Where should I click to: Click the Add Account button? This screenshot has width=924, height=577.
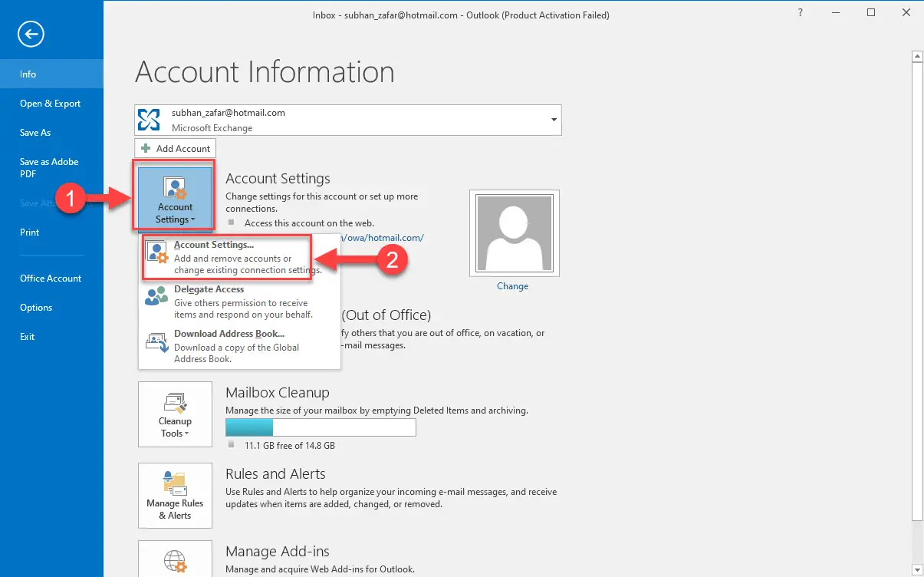[176, 148]
